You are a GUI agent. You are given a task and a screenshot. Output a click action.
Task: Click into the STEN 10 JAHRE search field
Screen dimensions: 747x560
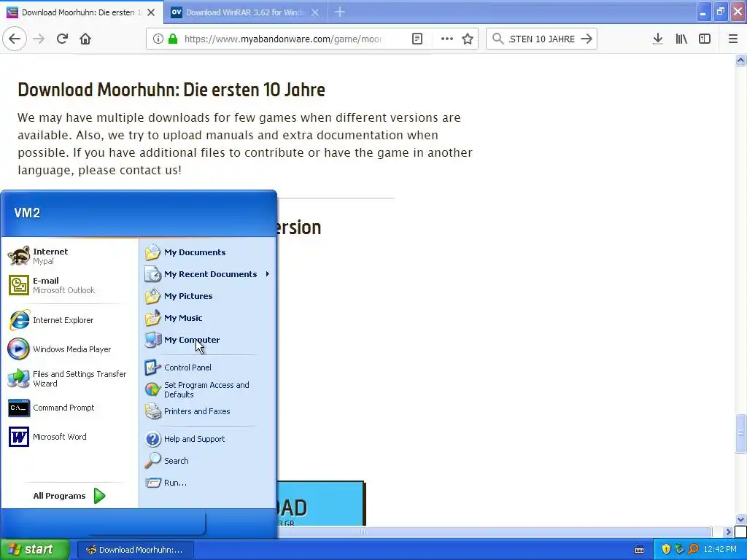542,39
